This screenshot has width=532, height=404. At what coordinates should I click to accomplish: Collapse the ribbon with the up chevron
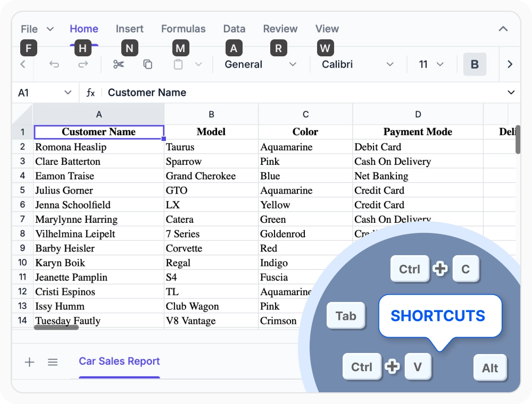point(503,29)
